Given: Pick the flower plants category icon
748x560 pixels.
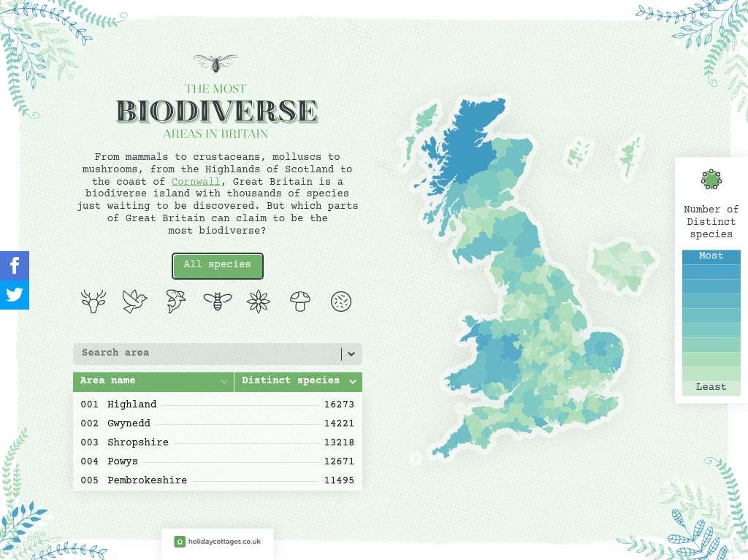Looking at the screenshot, I should point(259,301).
